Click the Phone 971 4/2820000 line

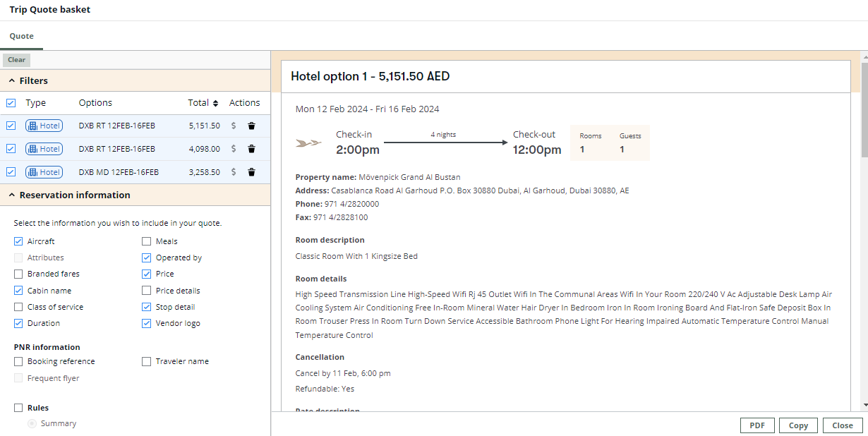(x=337, y=204)
